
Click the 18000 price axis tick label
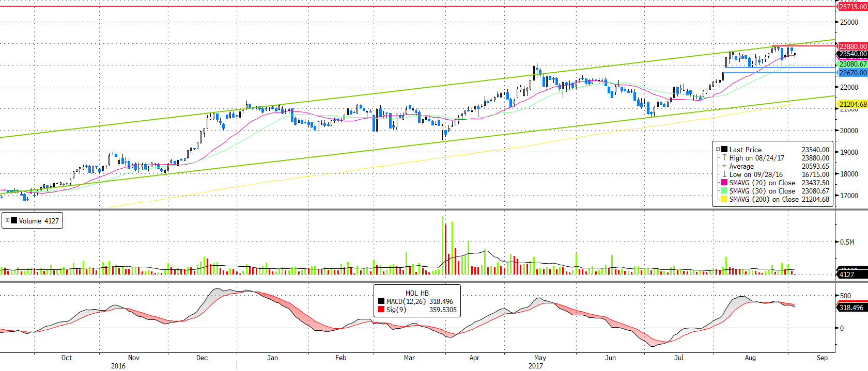point(849,174)
